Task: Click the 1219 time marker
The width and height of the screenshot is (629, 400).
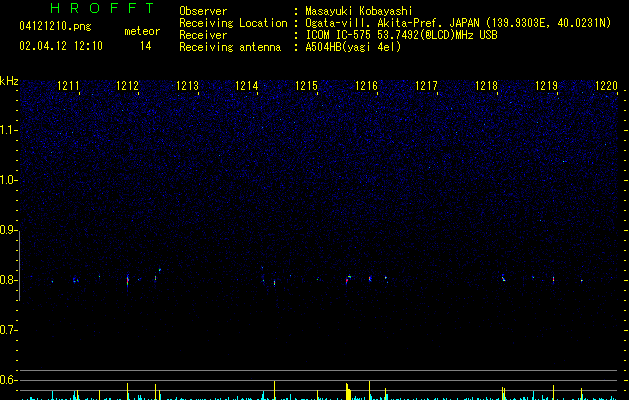Action: click(546, 86)
